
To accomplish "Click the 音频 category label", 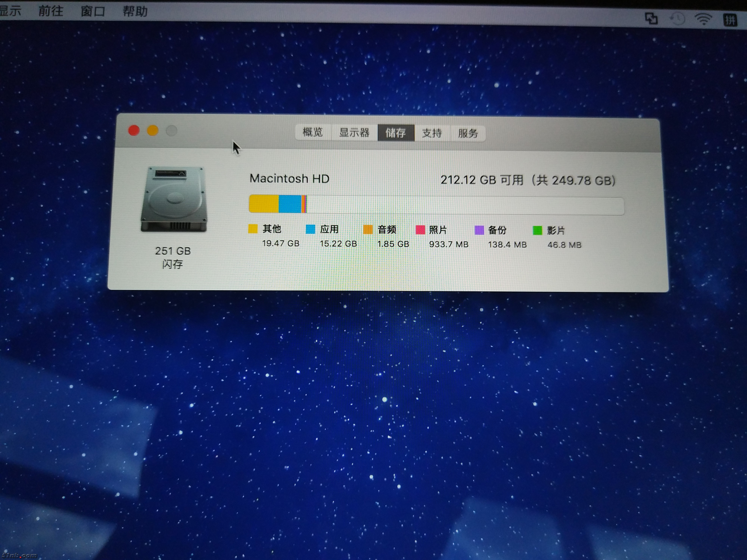I will (x=387, y=230).
